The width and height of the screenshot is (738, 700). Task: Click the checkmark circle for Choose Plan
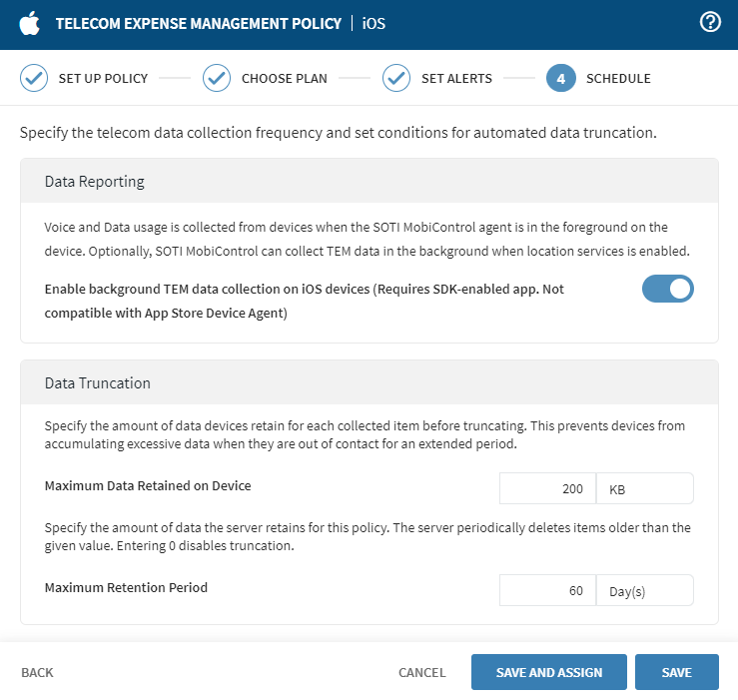tap(217, 78)
